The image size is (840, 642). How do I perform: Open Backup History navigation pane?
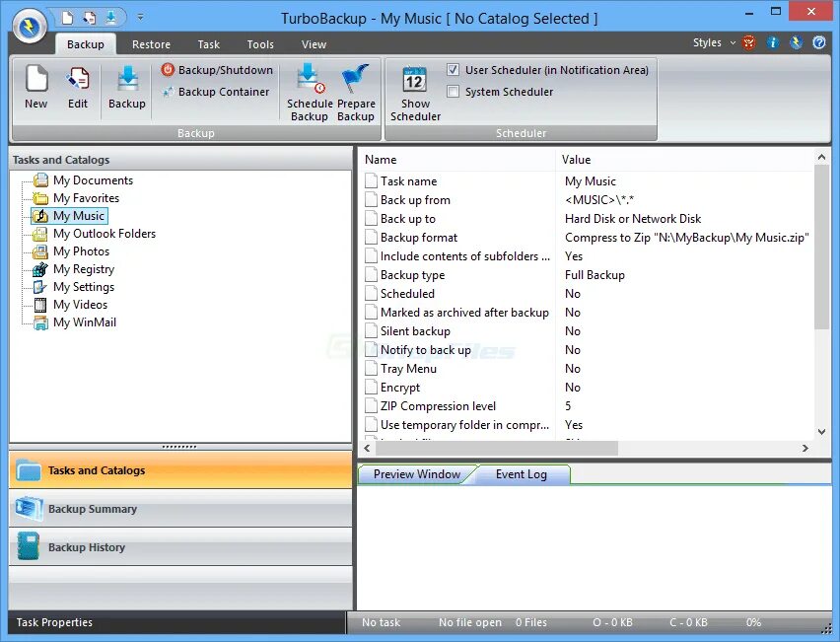click(180, 547)
